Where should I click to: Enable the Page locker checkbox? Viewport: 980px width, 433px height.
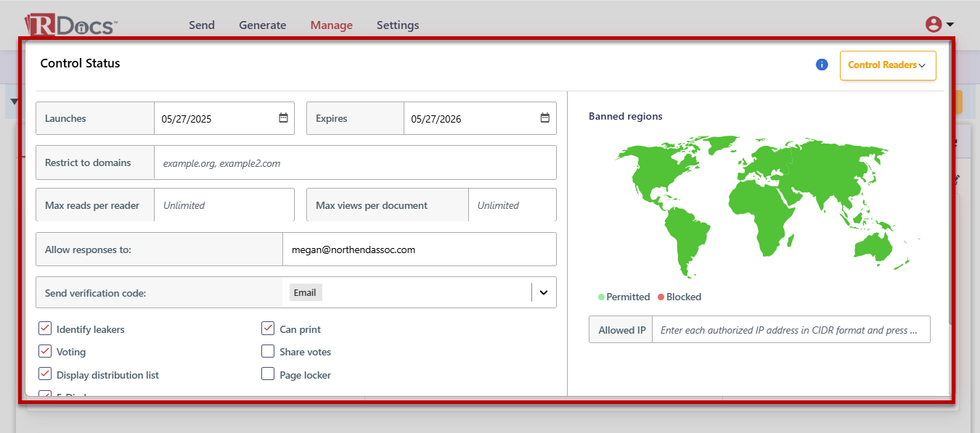(268, 374)
